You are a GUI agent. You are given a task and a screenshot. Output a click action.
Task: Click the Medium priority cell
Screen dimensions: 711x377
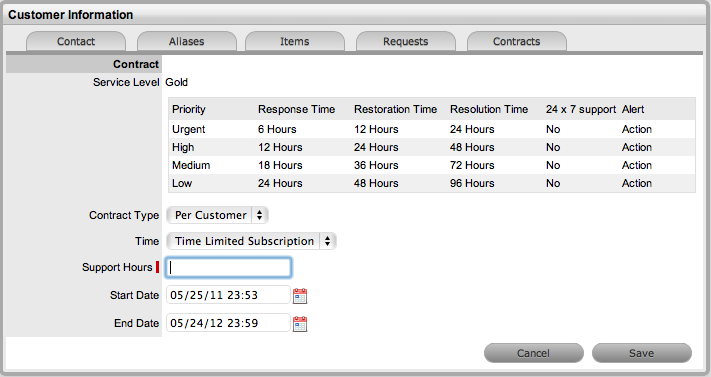pos(191,165)
